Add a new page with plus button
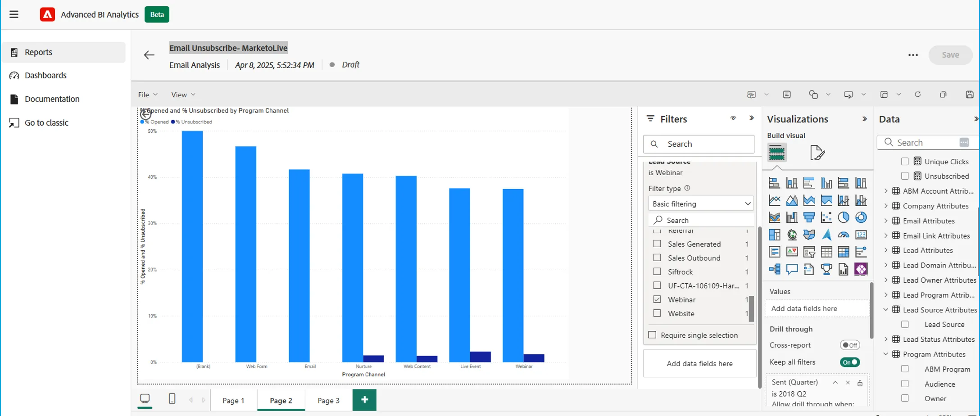The image size is (980, 416). click(364, 400)
